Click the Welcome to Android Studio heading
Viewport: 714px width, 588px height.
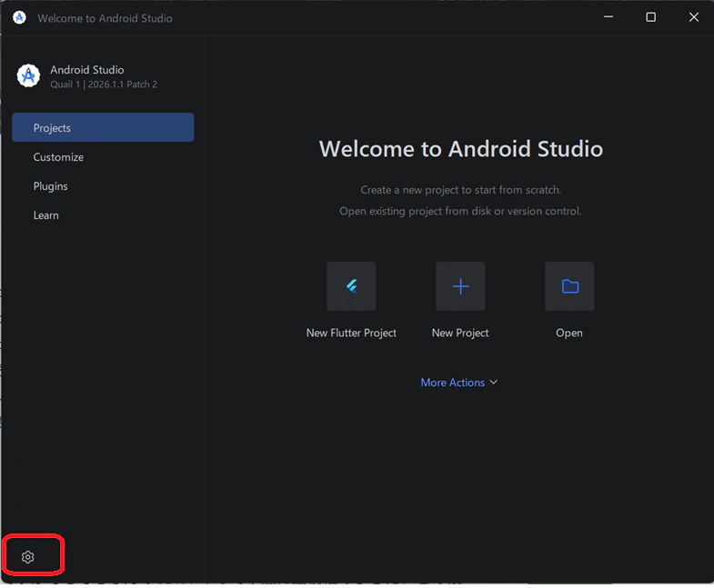click(461, 149)
